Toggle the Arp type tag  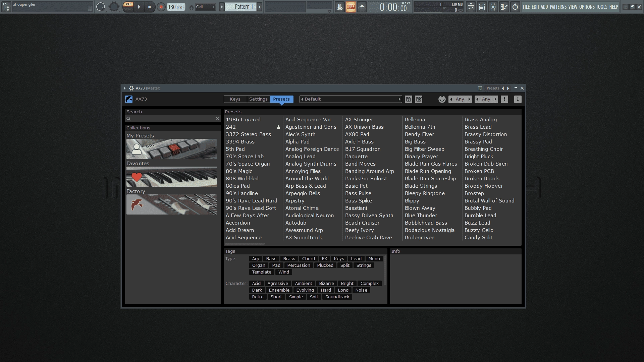256,259
